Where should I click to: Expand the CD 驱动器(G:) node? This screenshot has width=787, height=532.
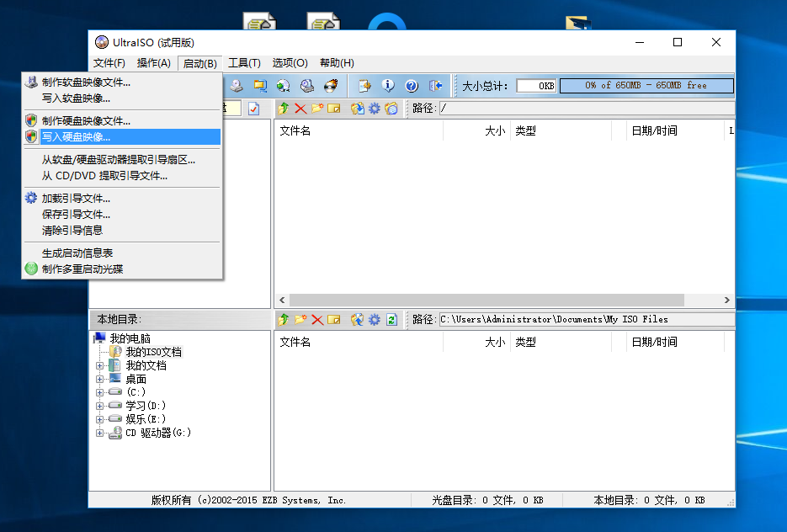point(99,433)
